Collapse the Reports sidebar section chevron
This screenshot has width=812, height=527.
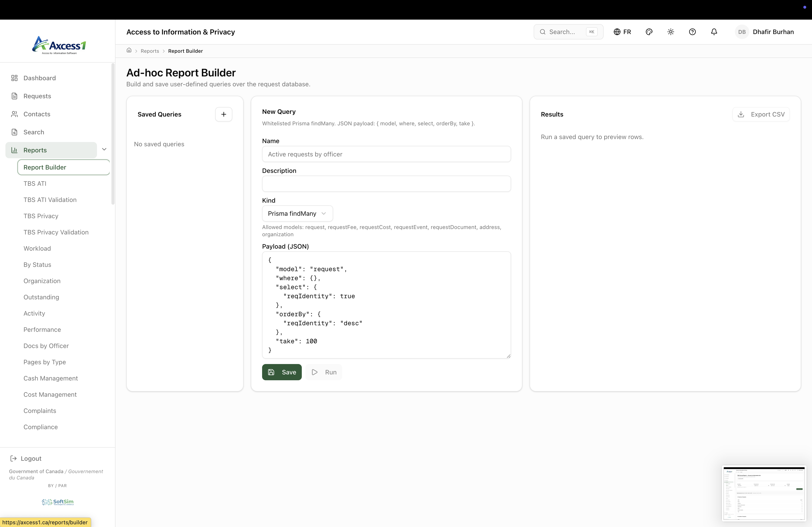tap(104, 149)
